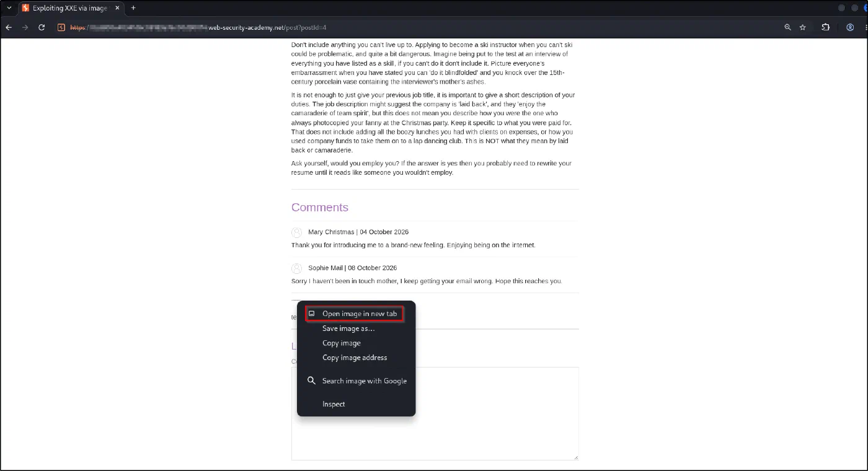Click Sophie Mail's avatar icon
868x471 pixels.
click(297, 268)
